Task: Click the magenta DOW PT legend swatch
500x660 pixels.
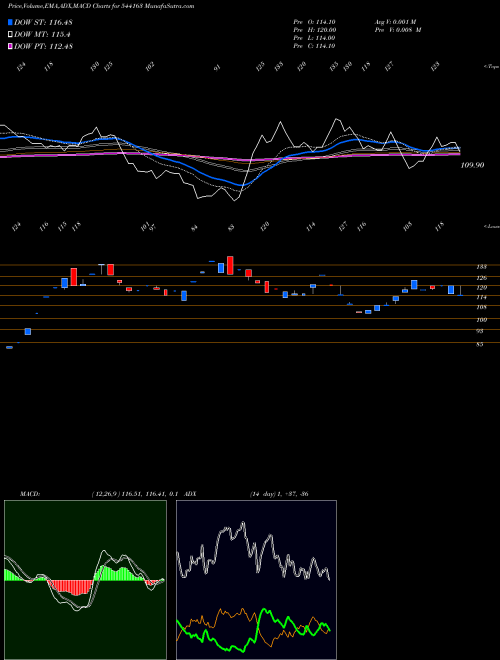Action: (x=10, y=46)
